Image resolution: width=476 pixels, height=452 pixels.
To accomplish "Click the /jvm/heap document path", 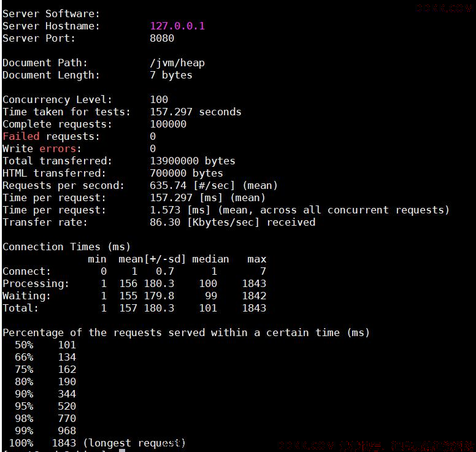I will point(177,63).
